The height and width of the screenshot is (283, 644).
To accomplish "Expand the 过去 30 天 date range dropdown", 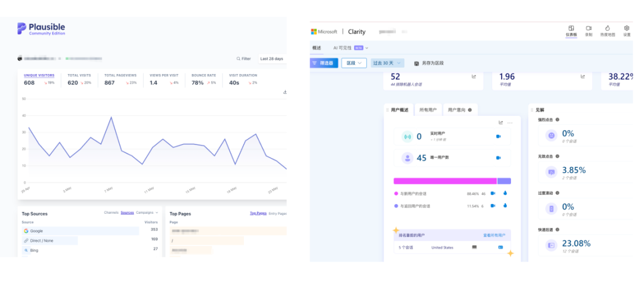I will [388, 63].
